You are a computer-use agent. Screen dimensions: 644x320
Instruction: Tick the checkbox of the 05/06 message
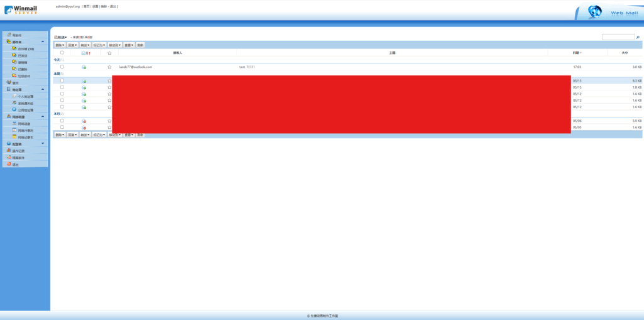[x=62, y=120]
